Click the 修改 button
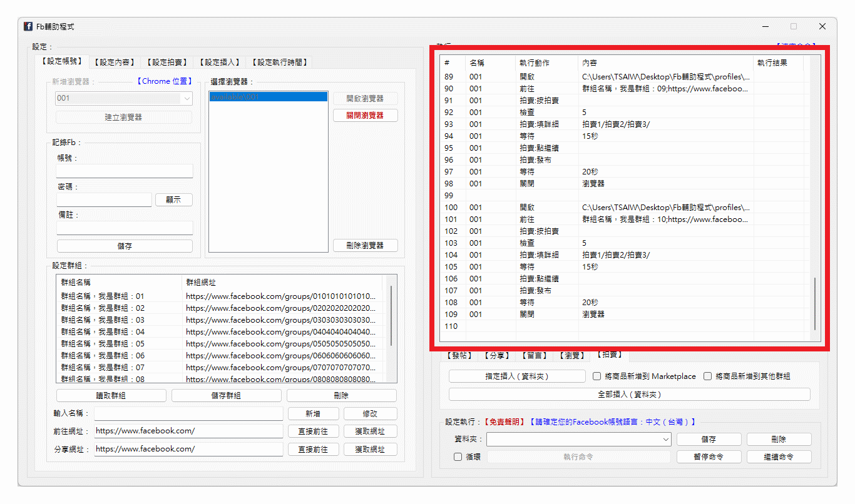This screenshot has width=855, height=504. [371, 413]
